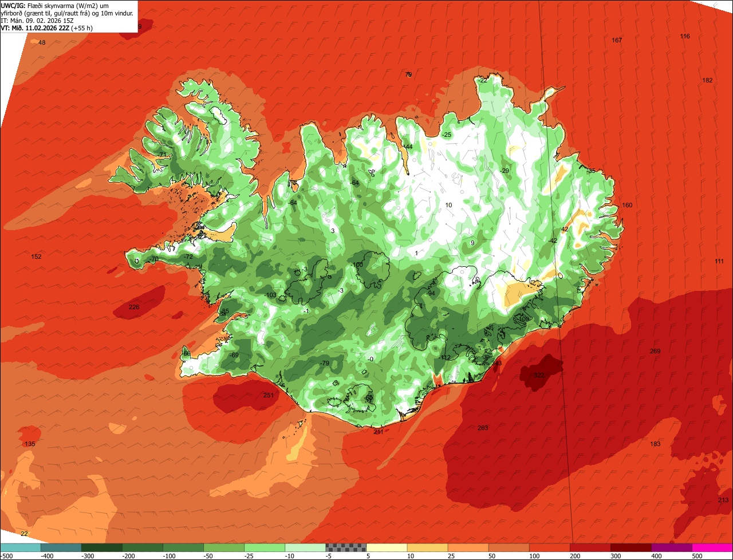733x560 pixels.
Task: Click the '-50' legend label
Action: [209, 556]
